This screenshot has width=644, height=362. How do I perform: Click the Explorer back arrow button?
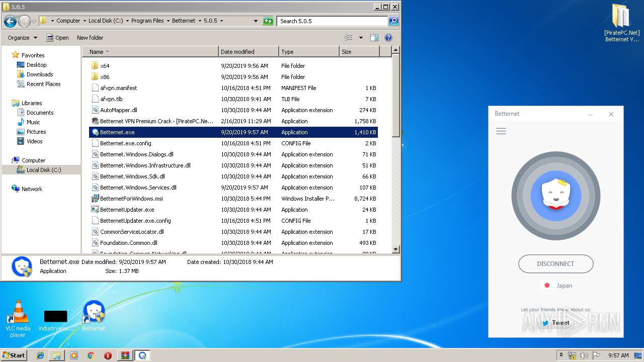click(x=10, y=21)
